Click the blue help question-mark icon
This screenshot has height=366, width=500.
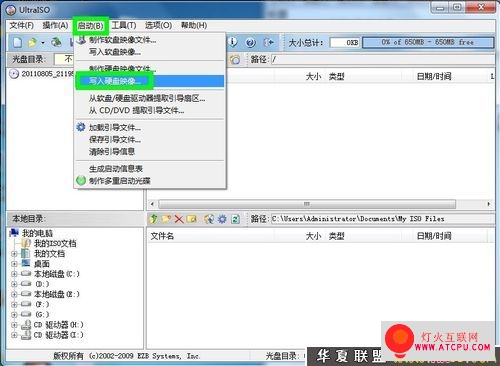pyautogui.click(x=251, y=42)
